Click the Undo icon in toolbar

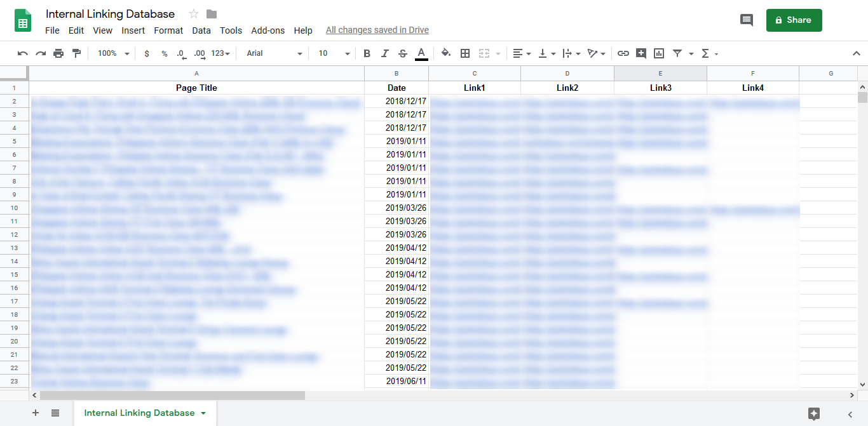pos(23,53)
